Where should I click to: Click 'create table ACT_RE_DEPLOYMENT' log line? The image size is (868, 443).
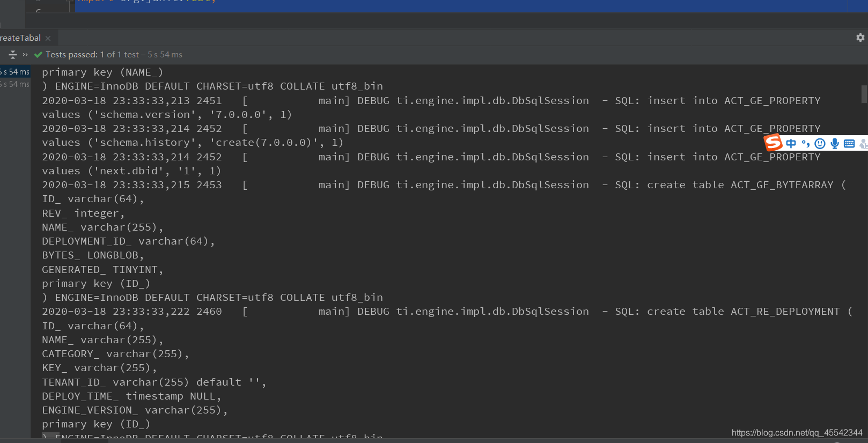[447, 312]
